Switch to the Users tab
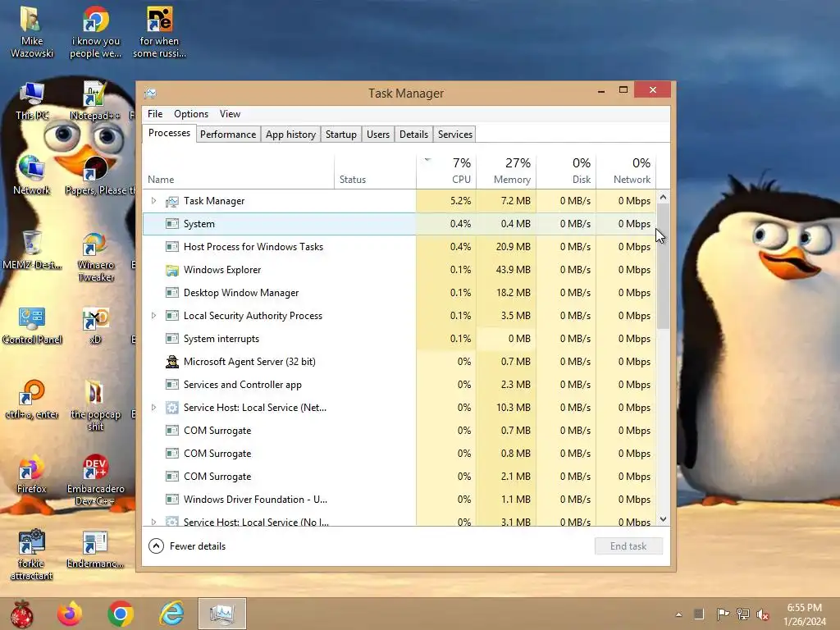This screenshot has height=630, width=840. 377,135
